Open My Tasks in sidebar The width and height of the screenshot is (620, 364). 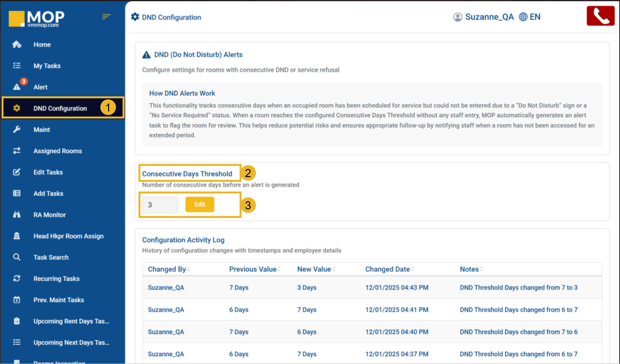[47, 66]
